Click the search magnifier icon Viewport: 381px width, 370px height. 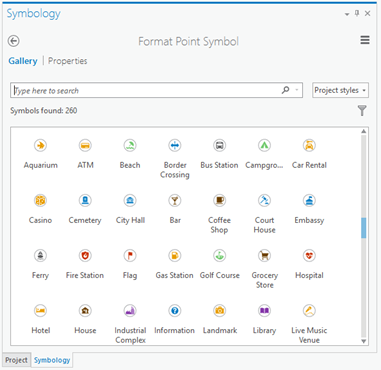286,90
